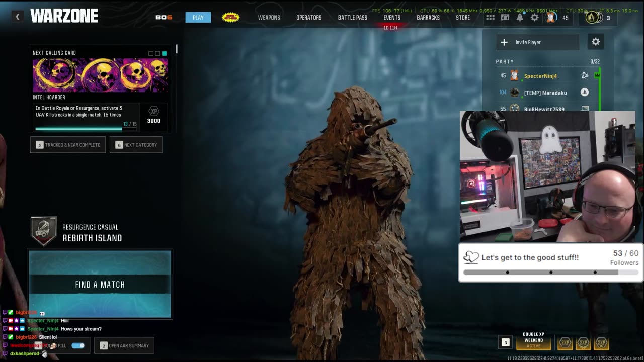Open the EVENTS menu

coord(392,18)
